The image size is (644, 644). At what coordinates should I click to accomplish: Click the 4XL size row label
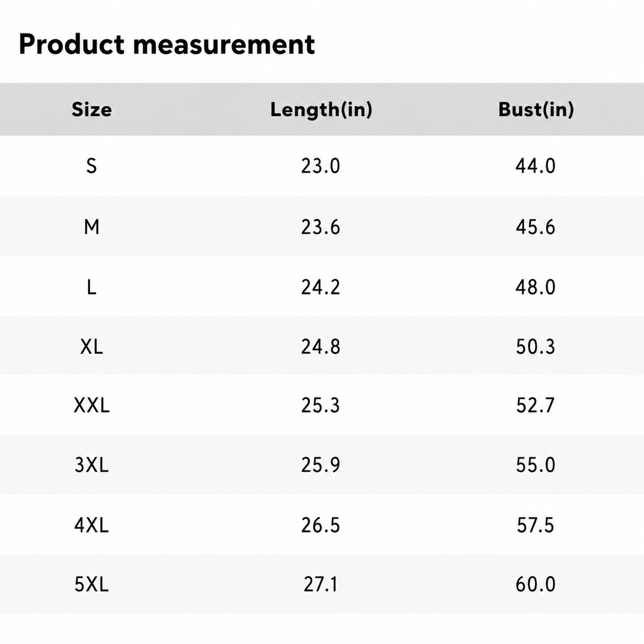point(91,525)
